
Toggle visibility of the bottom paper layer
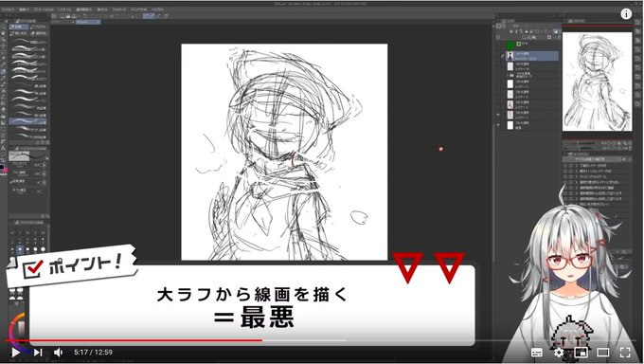(x=498, y=125)
